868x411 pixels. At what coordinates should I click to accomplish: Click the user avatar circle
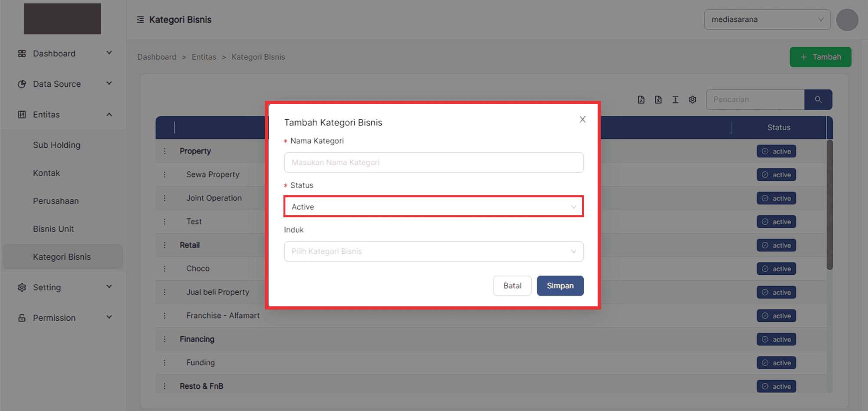click(x=847, y=20)
